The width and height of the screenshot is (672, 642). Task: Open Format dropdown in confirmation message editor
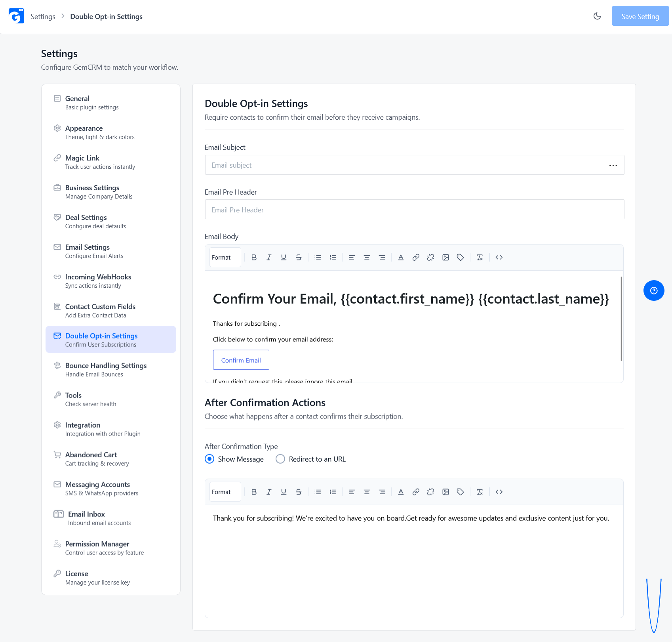[225, 492]
